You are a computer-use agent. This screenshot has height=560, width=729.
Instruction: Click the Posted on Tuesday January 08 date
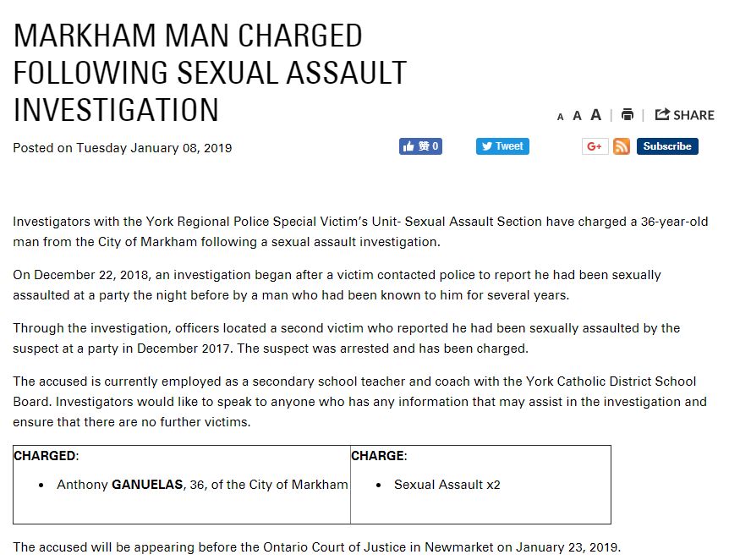coord(123,148)
